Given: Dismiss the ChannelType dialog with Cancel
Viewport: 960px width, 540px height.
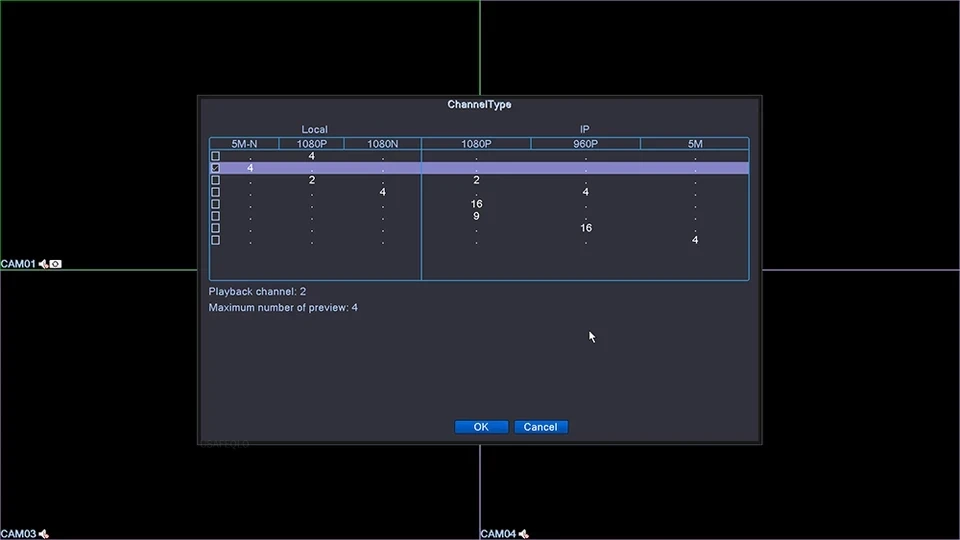Looking at the screenshot, I should tap(541, 427).
